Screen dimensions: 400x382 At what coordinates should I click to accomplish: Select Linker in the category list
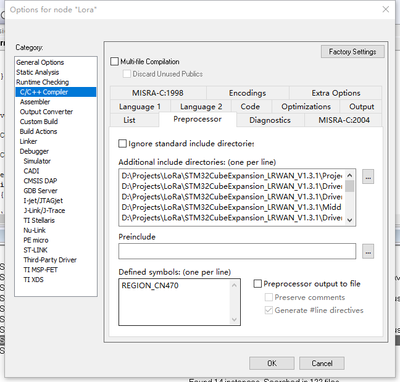[x=28, y=141]
